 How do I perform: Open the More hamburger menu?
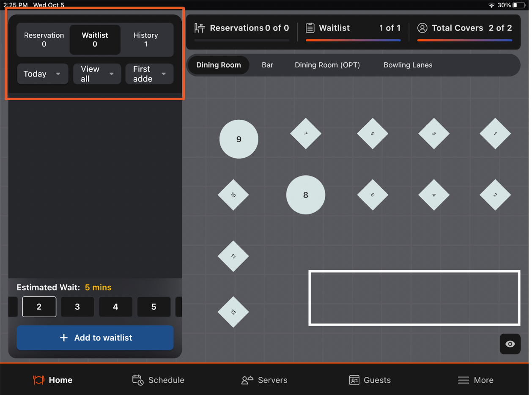tap(476, 380)
